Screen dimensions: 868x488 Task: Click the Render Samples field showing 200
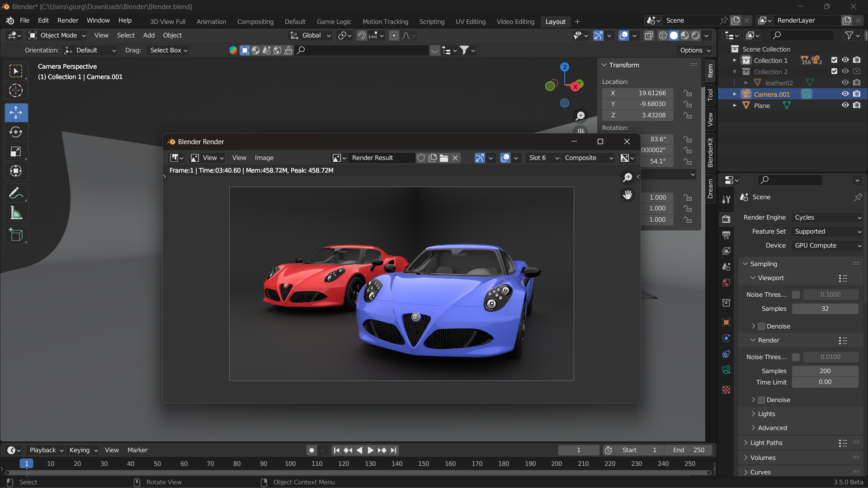pyautogui.click(x=825, y=371)
